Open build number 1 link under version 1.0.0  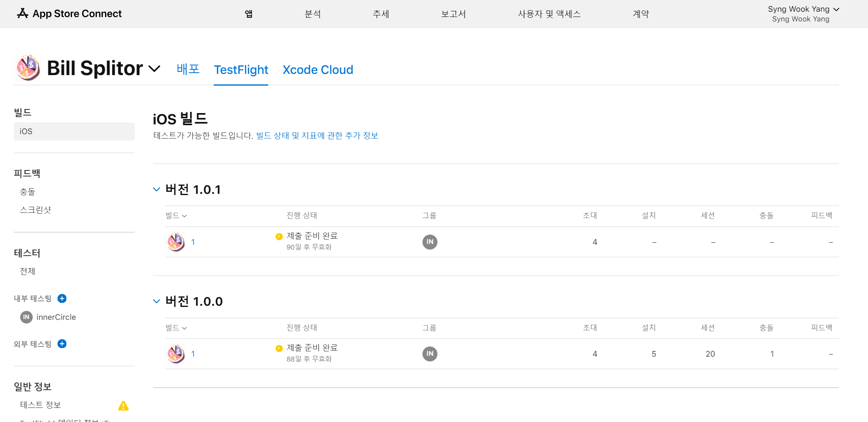(193, 354)
